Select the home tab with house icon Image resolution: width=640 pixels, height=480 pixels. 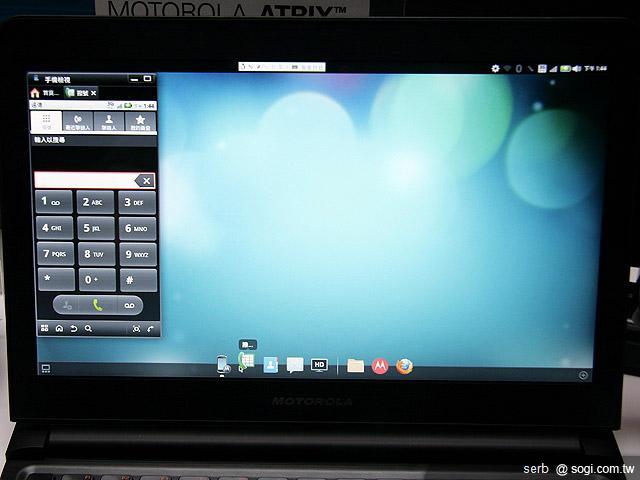click(45, 93)
